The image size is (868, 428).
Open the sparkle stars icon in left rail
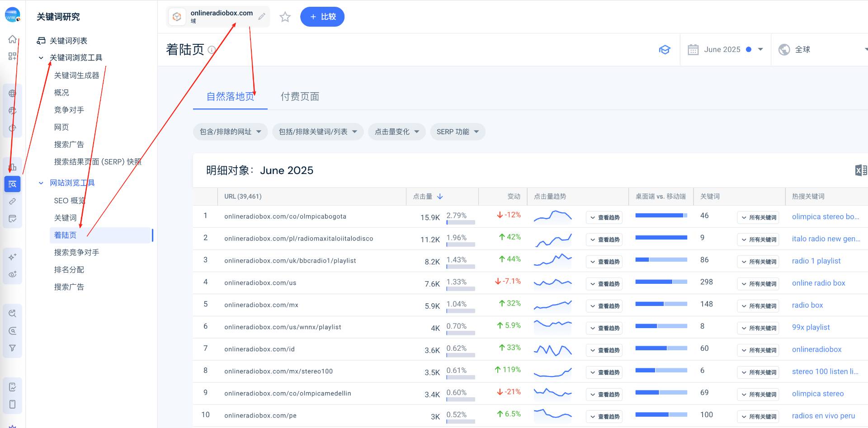pyautogui.click(x=12, y=257)
